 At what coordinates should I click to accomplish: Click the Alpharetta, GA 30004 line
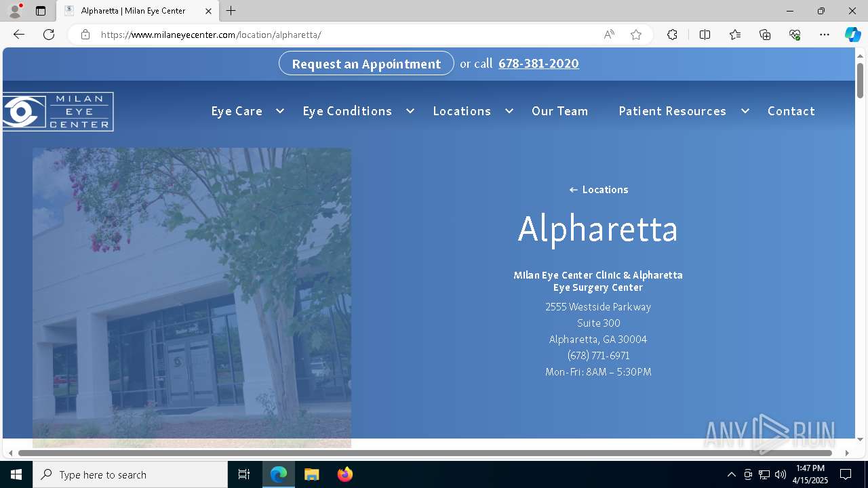(598, 339)
